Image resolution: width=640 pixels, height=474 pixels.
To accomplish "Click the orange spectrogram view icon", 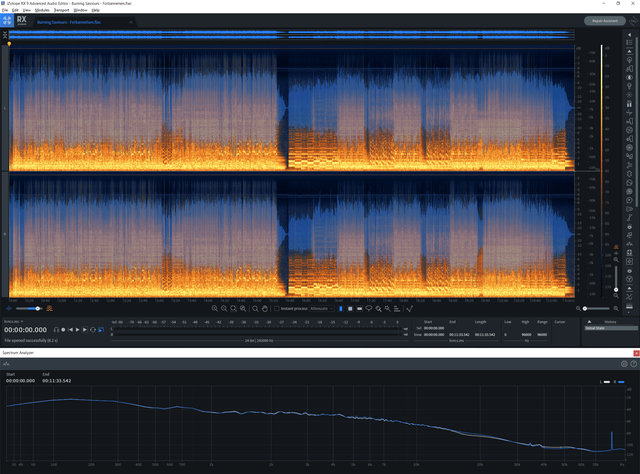I will tap(49, 309).
